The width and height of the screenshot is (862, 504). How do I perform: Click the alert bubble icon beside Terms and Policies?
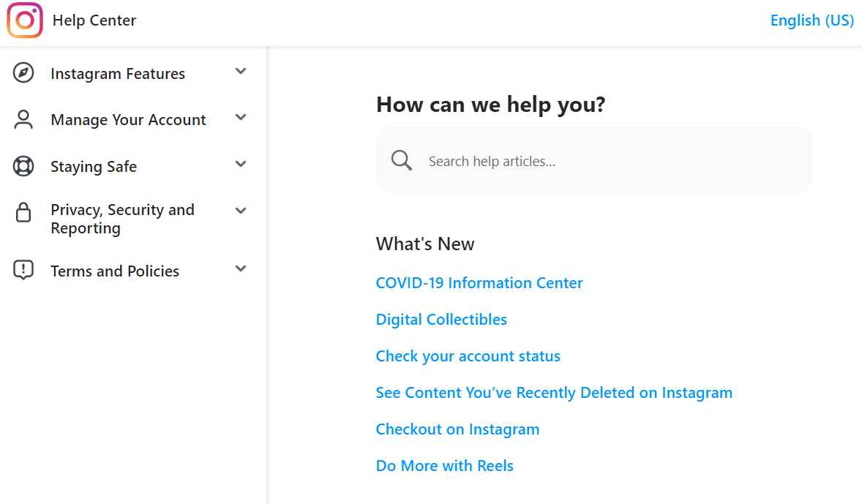(23, 270)
